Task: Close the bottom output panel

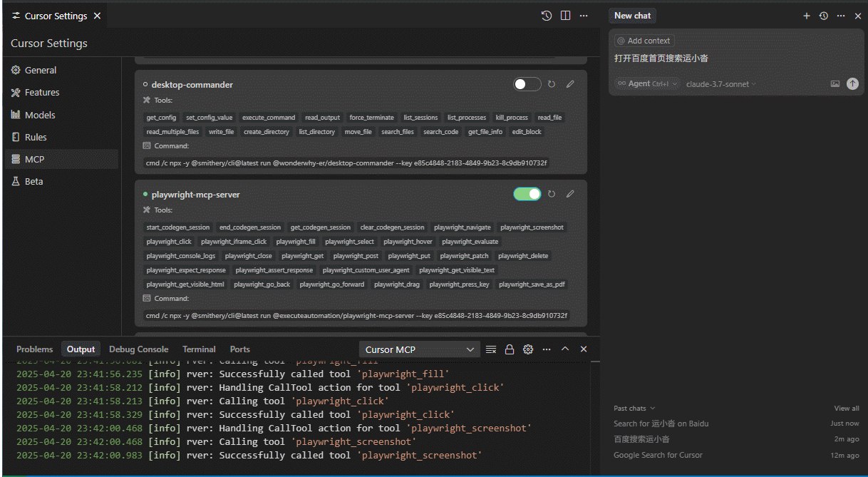Action: tap(584, 349)
